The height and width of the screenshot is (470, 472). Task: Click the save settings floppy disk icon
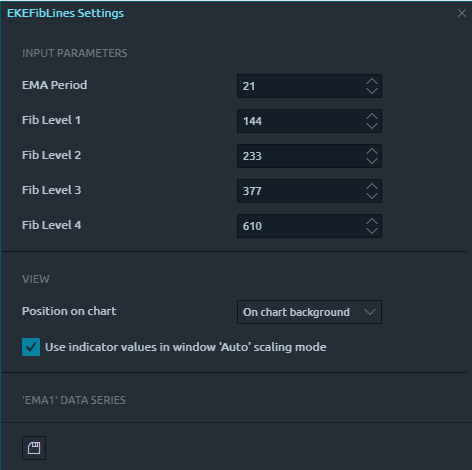click(x=34, y=448)
